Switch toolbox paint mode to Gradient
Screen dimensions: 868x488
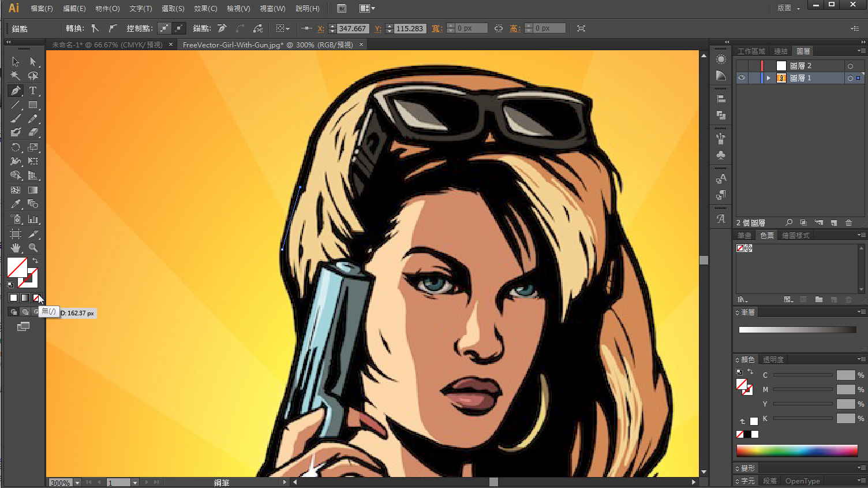[x=25, y=298]
